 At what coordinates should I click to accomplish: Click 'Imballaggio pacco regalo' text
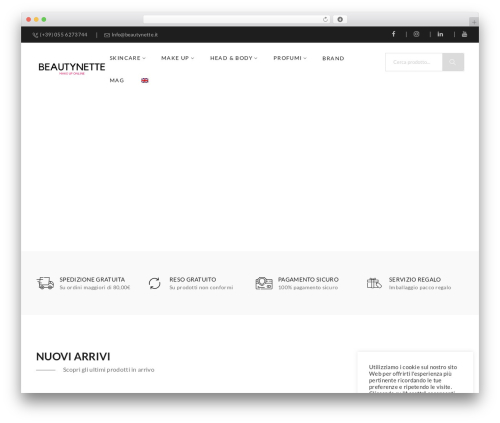[420, 287]
